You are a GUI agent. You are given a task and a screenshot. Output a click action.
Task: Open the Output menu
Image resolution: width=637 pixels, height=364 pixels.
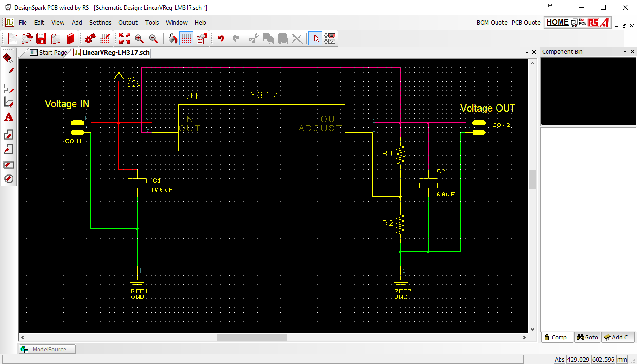[127, 23]
